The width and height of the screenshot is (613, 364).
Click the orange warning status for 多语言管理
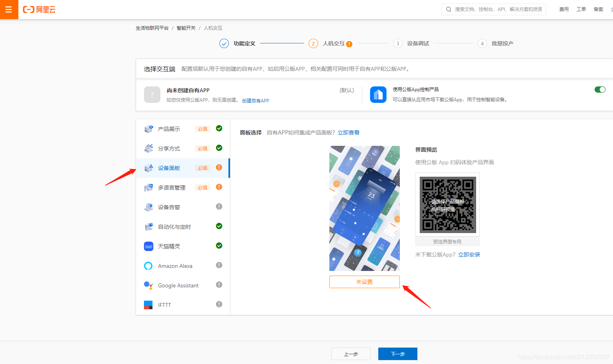(219, 187)
